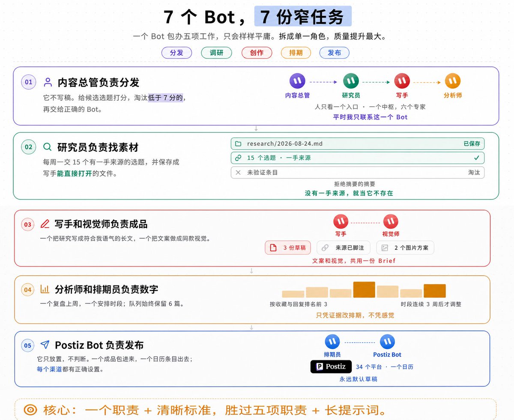The width and height of the screenshot is (514, 420).
Task: Click the 平时我只联系这一个 Bot caption
Action: (x=370, y=117)
